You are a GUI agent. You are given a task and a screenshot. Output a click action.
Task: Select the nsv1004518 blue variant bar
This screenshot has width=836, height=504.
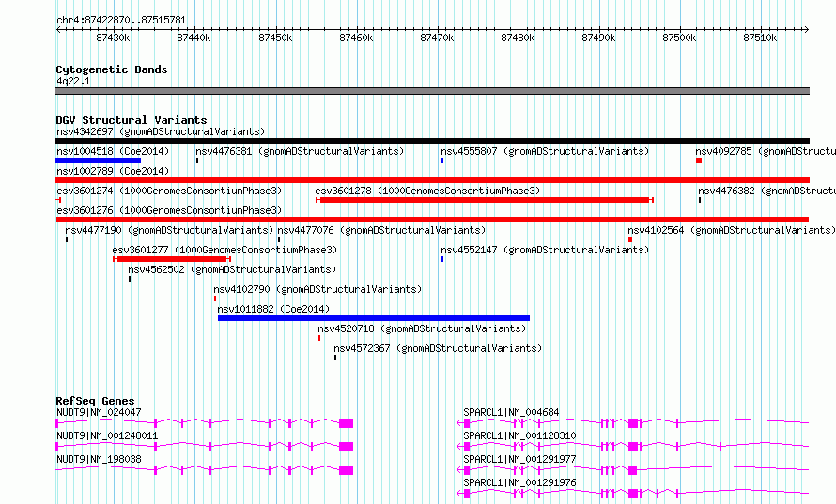(98, 160)
